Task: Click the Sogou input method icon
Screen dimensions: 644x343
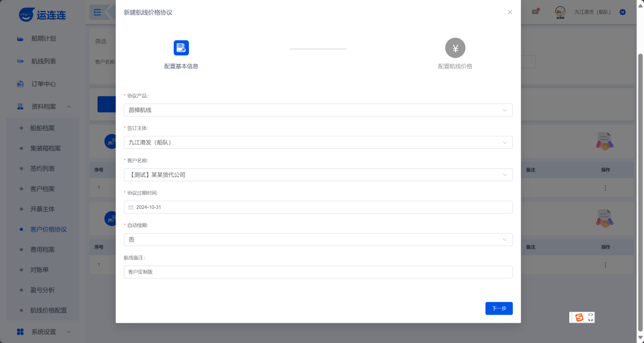Action: [x=579, y=318]
